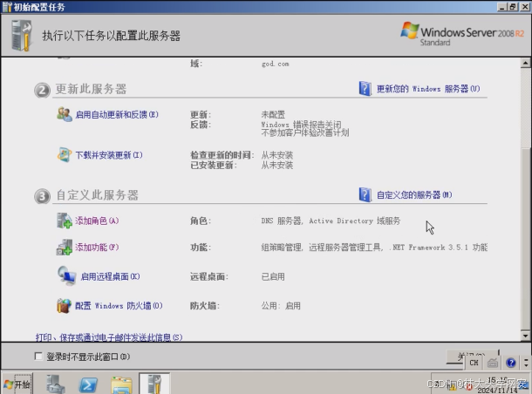Click the Windows Firewall configure icon

pyautogui.click(x=65, y=305)
